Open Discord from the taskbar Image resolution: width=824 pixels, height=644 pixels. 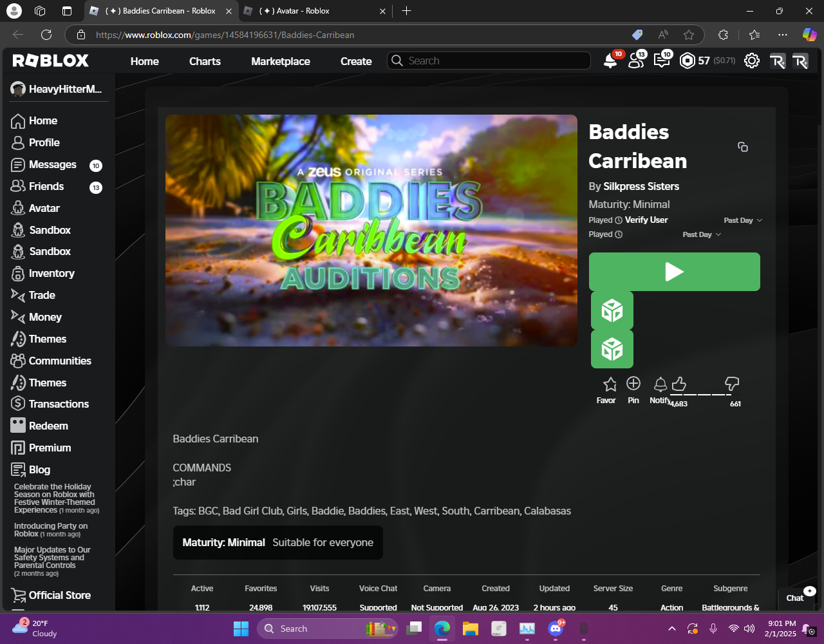pyautogui.click(x=556, y=629)
